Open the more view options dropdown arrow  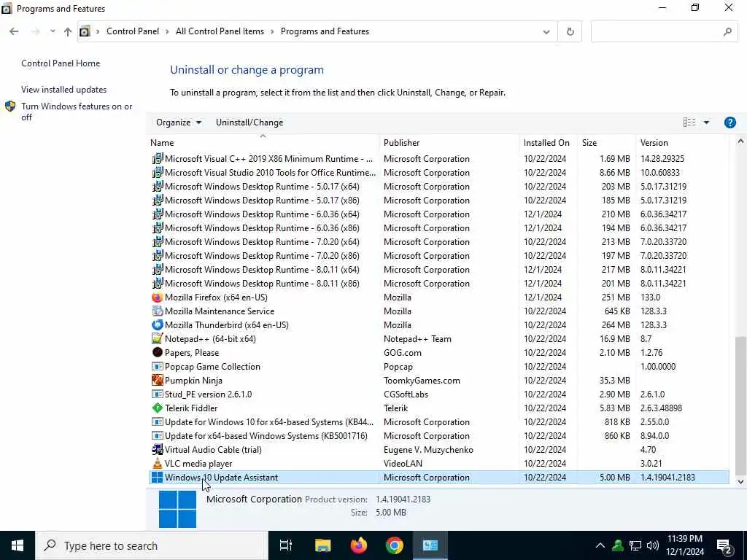[x=706, y=122]
